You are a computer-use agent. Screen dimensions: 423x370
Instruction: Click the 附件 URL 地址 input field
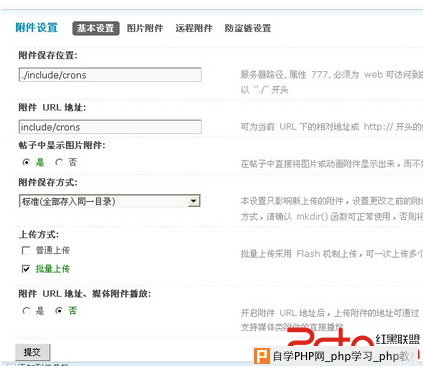(110, 127)
